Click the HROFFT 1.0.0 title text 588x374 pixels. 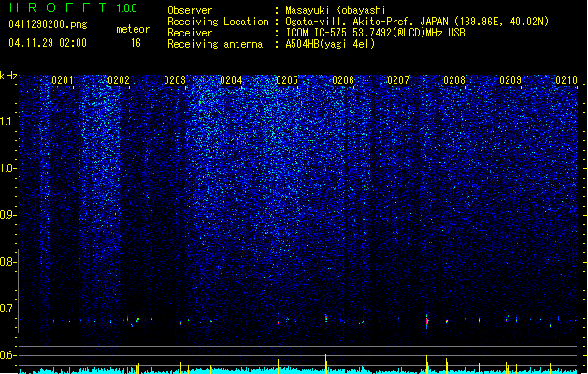pyautogui.click(x=73, y=7)
